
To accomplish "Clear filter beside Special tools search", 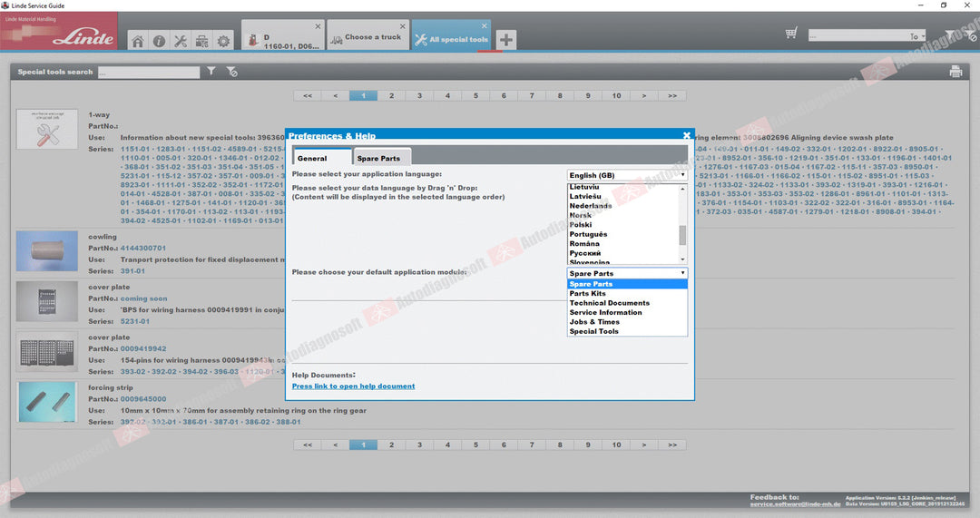I will tap(232, 72).
